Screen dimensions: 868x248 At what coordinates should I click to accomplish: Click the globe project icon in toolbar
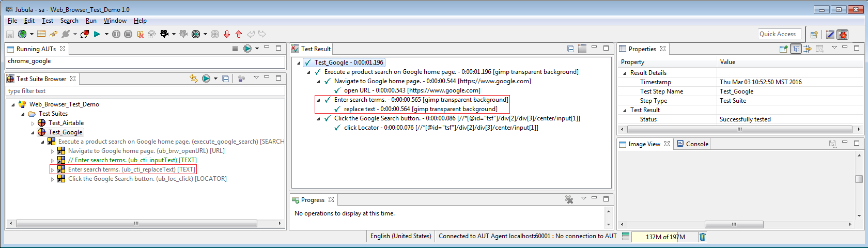22,34
